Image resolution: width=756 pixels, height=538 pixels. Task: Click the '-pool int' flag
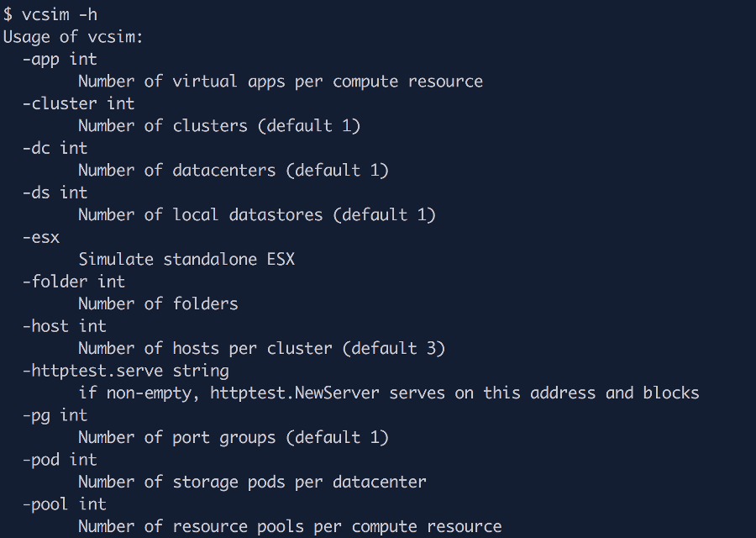pyautogui.click(x=65, y=504)
